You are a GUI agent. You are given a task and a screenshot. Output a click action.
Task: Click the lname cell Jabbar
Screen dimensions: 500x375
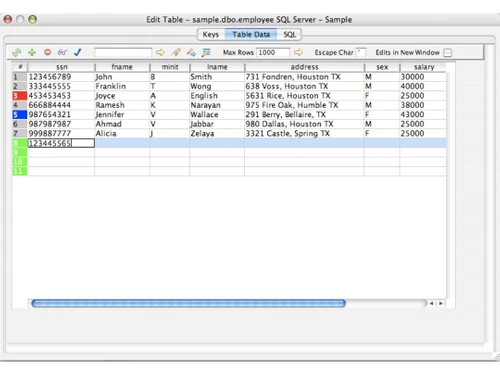pos(217,124)
